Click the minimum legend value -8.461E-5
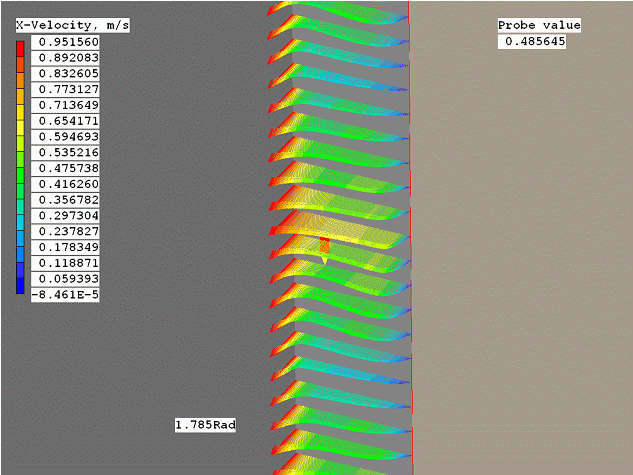The width and height of the screenshot is (633, 475). click(x=65, y=295)
